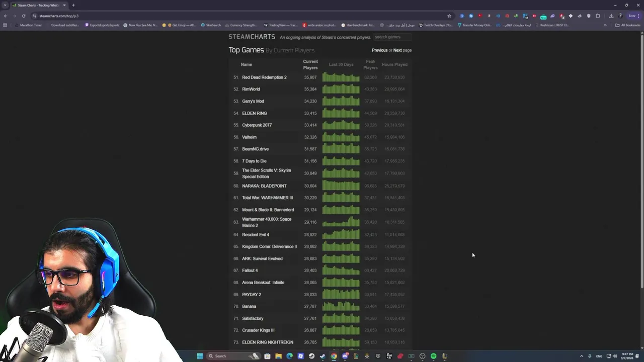Open the SkinSearch bookmark

point(211,25)
